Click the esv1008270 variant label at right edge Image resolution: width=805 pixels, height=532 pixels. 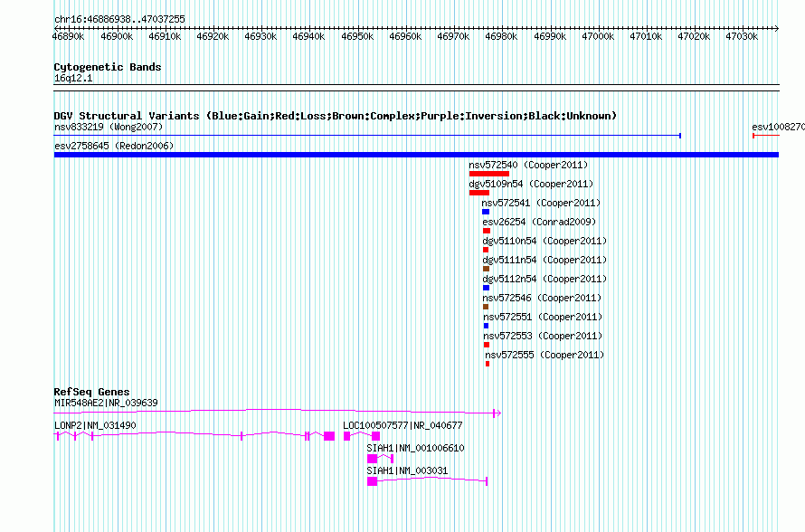pos(778,127)
